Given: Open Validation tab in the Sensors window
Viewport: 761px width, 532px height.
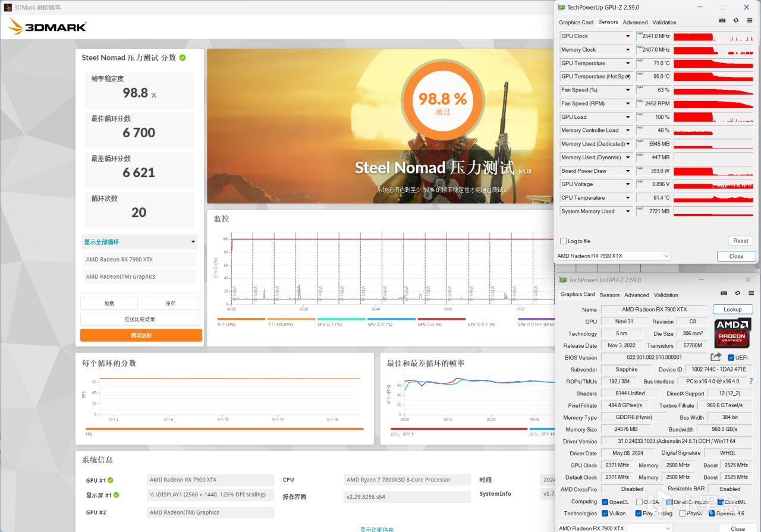Looking at the screenshot, I should point(664,23).
